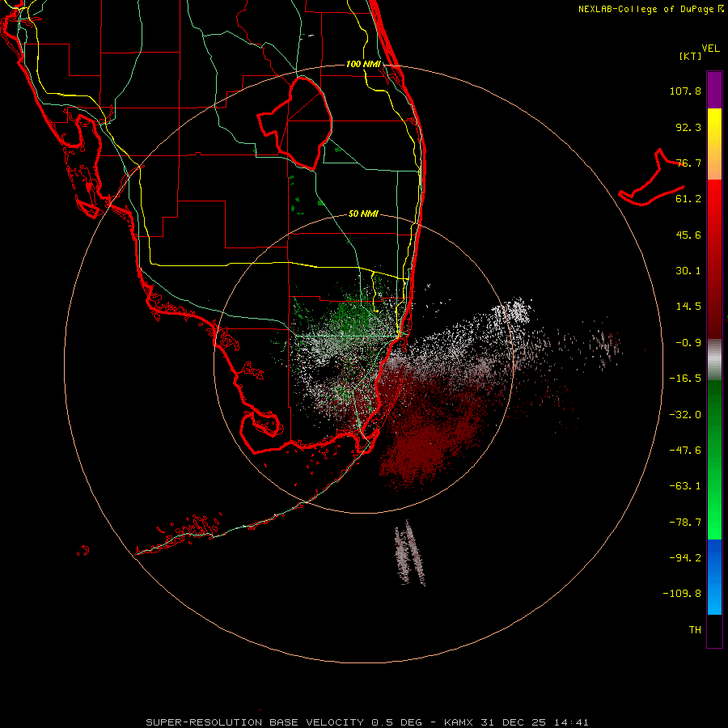Viewport: 728px width, 728px height.
Task: Click the 92.3 velocity scale value
Action: point(688,127)
